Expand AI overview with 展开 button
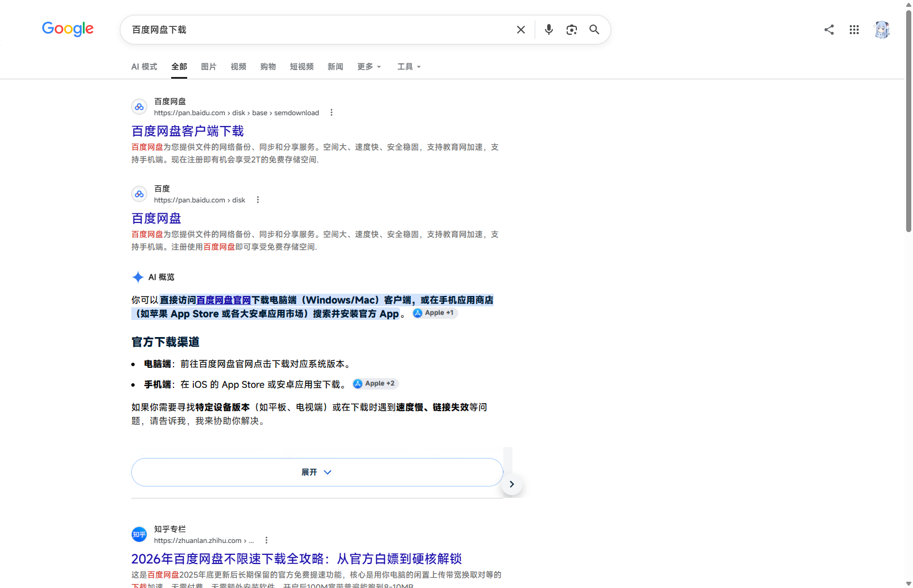Viewport: 913px width, 588px height. [317, 472]
